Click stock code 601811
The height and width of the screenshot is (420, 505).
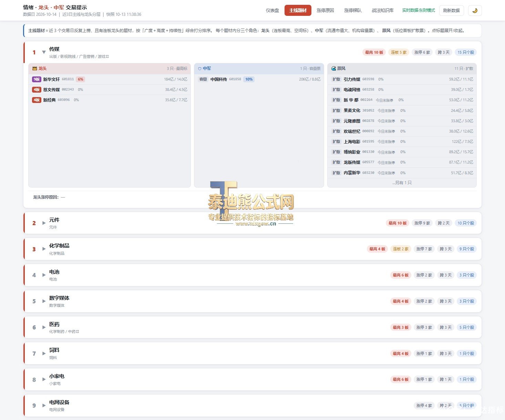[x=68, y=79]
